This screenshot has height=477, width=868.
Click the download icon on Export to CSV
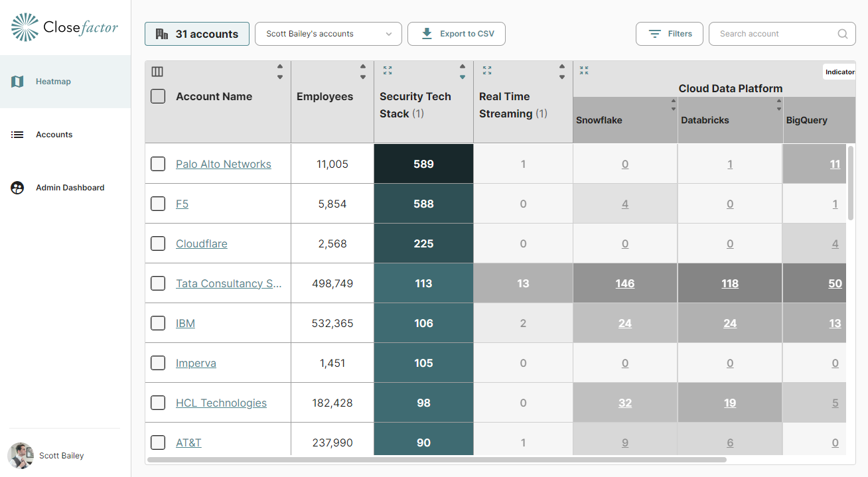click(427, 34)
